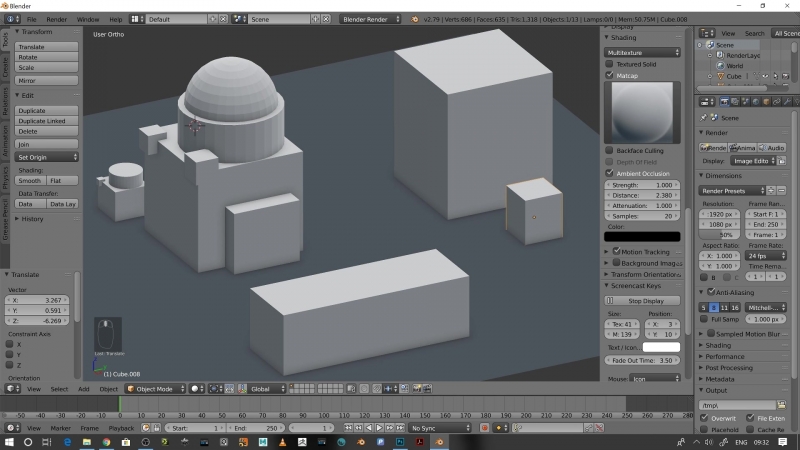Screen dimensions: 800x450
Task: Open the File menu
Action: (32, 19)
